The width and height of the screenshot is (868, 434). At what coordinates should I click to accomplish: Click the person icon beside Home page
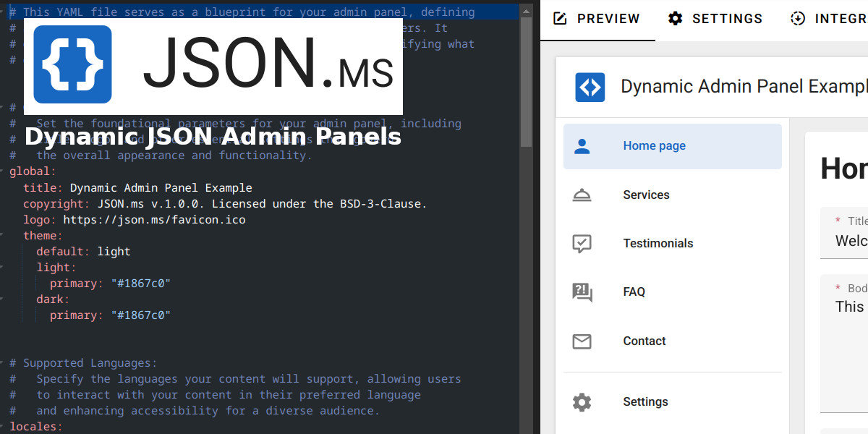582,146
